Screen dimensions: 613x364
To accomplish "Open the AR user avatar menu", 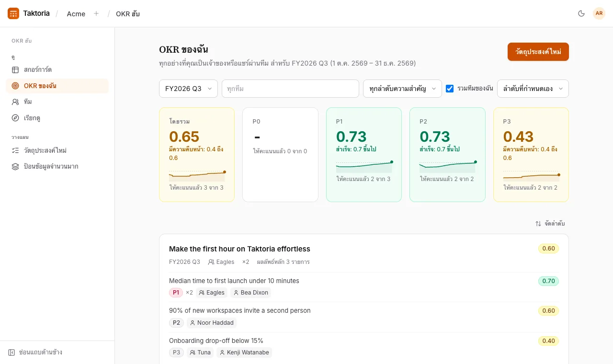I will (599, 13).
